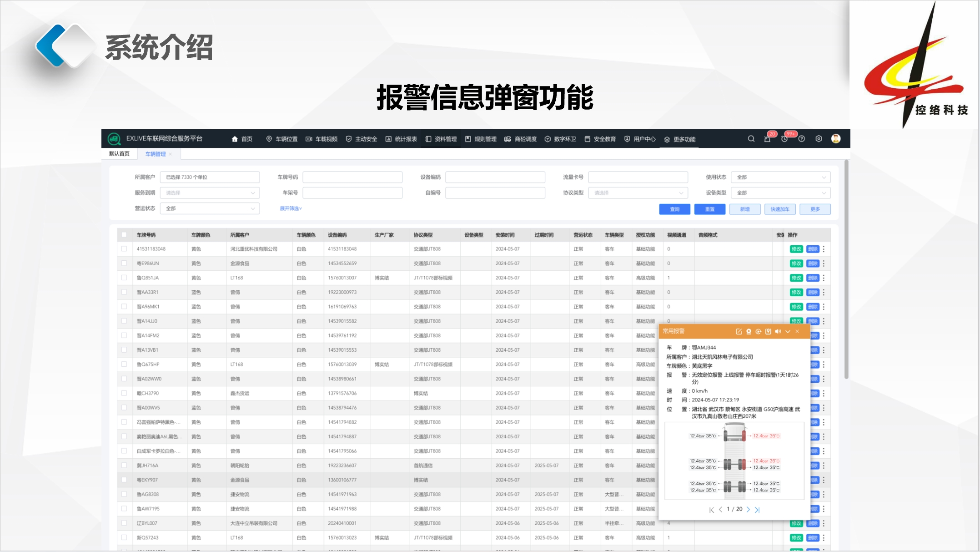Tick the checkbox for row 粤E986UN

(124, 263)
